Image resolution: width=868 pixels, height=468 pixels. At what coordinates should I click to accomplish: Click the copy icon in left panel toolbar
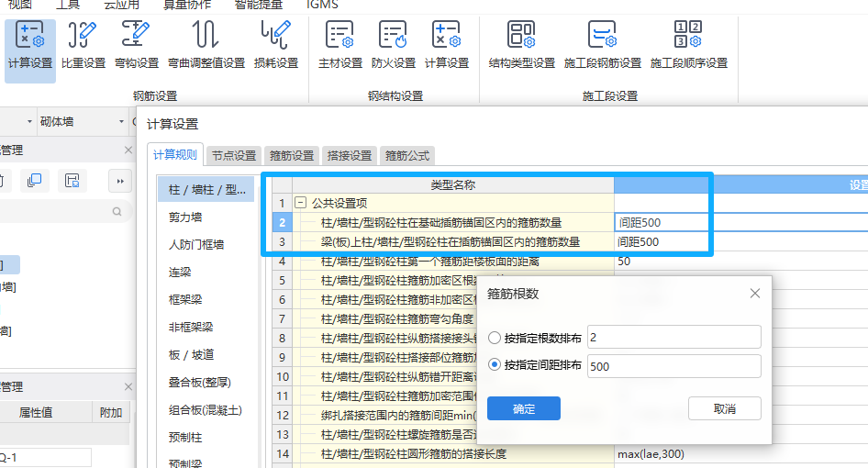pos(34,181)
